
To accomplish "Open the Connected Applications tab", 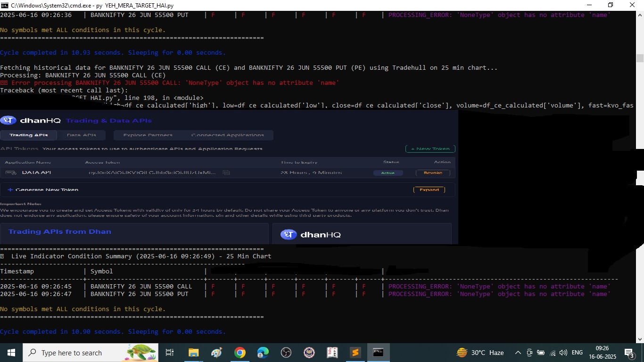I will tap(227, 135).
